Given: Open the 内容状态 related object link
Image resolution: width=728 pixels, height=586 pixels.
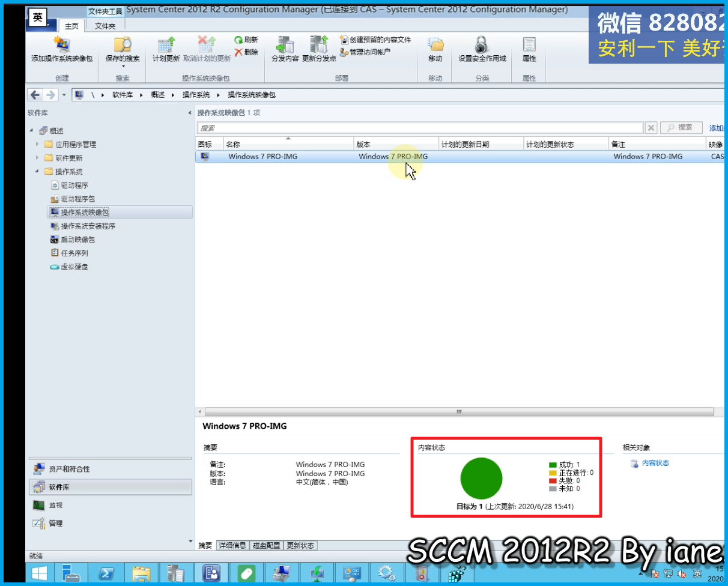Looking at the screenshot, I should click(655, 463).
